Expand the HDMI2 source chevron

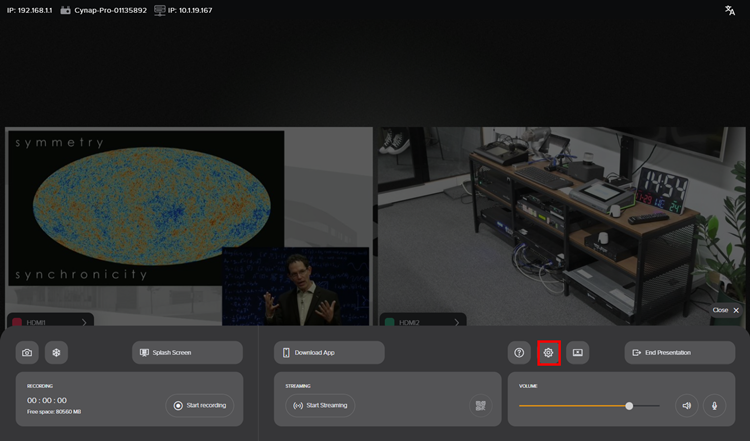click(457, 322)
